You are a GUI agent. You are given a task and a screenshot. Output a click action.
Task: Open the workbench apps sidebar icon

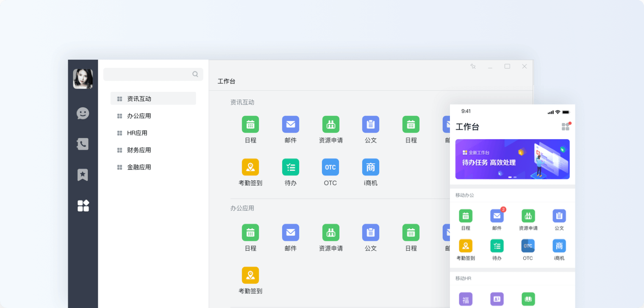[83, 206]
